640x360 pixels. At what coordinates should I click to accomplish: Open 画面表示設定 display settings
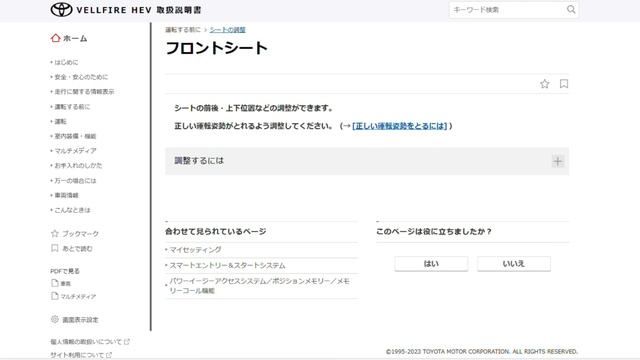(x=80, y=320)
